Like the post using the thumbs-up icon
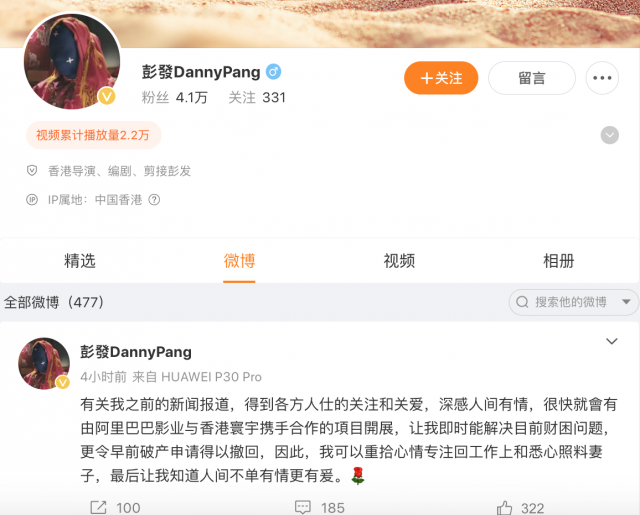 coord(504,508)
